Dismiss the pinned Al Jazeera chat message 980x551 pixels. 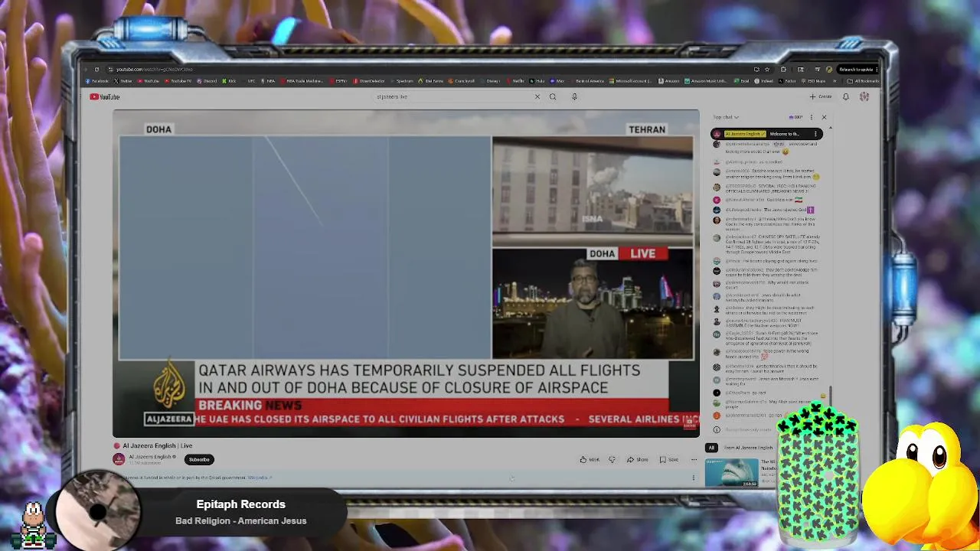click(815, 134)
